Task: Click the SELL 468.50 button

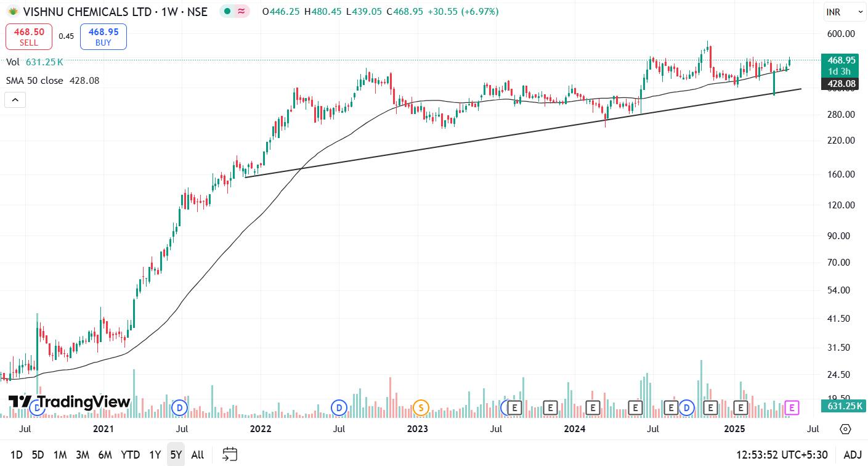Action: coord(29,36)
